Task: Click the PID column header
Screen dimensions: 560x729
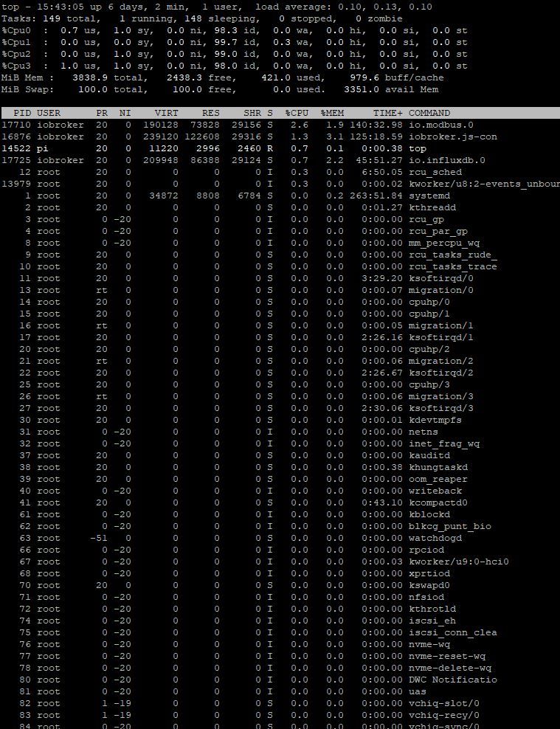Action: (x=22, y=113)
